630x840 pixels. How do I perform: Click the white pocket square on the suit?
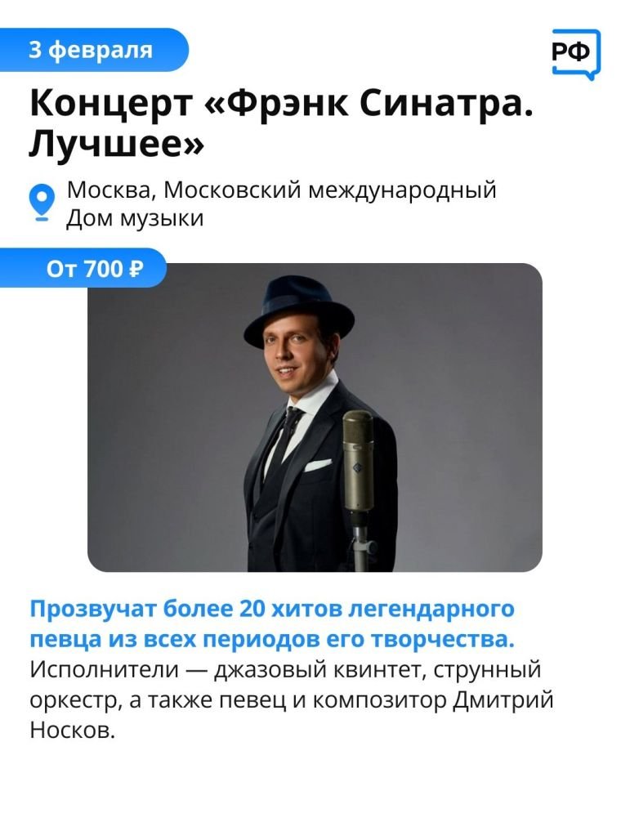click(x=318, y=464)
